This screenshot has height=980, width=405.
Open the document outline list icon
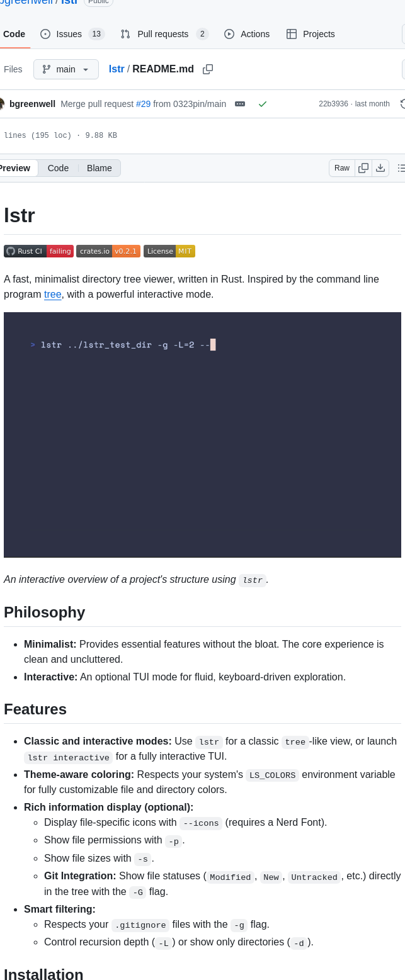(x=401, y=168)
